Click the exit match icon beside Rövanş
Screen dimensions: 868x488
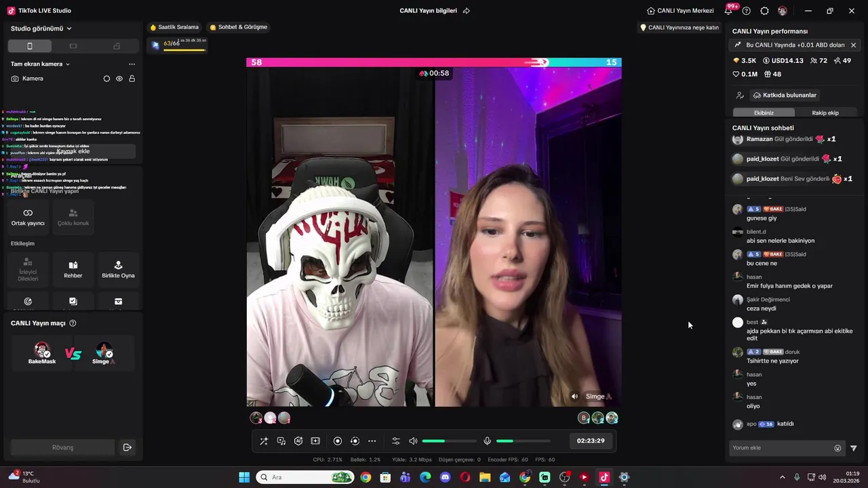pos(127,447)
